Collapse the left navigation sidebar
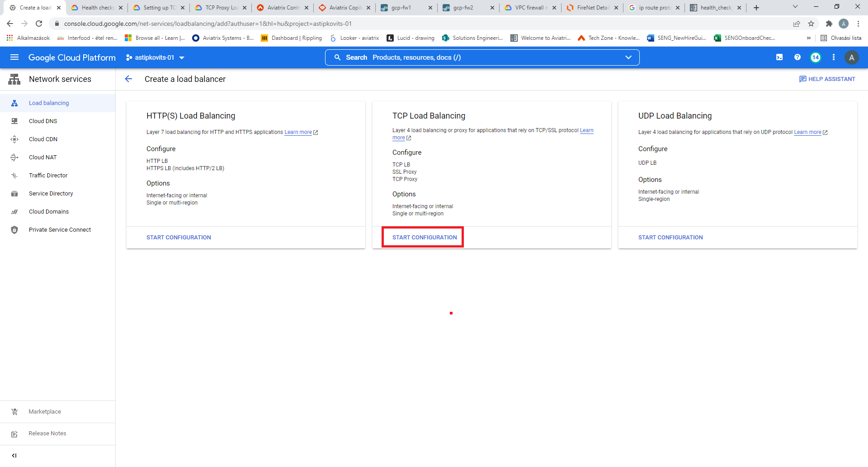 [14, 456]
